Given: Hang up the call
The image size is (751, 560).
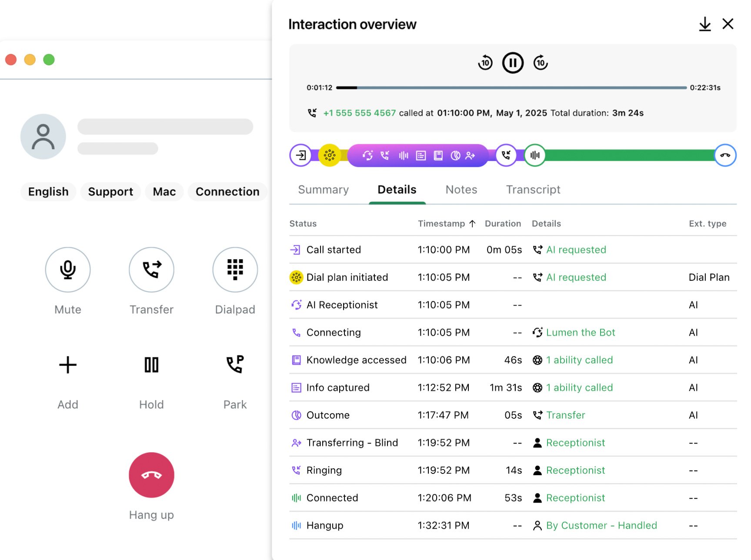Looking at the screenshot, I should (x=151, y=475).
